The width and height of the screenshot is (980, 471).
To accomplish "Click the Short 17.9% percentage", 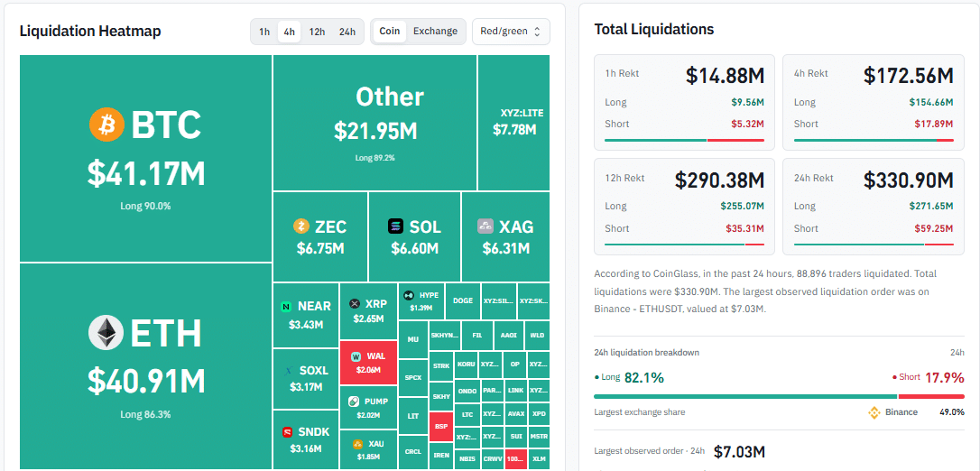I will click(x=943, y=377).
